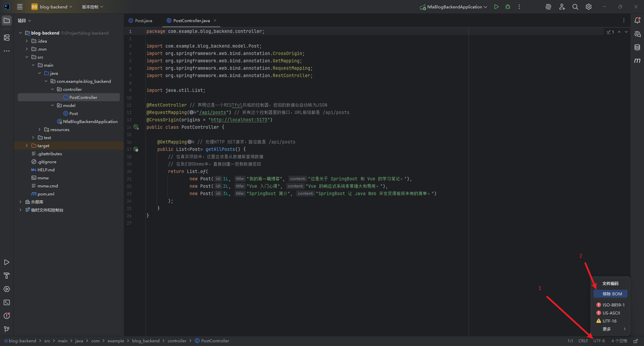Close the PostController.java tab
The image size is (644, 346).
(215, 20)
